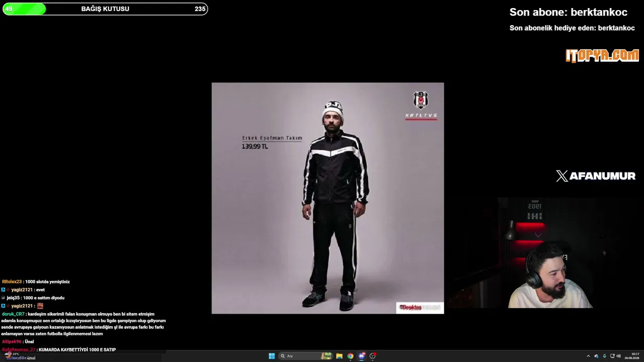Image resolution: width=644 pixels, height=362 pixels.
Task: Click the 139,99 TL price text
Action: pos(255,146)
